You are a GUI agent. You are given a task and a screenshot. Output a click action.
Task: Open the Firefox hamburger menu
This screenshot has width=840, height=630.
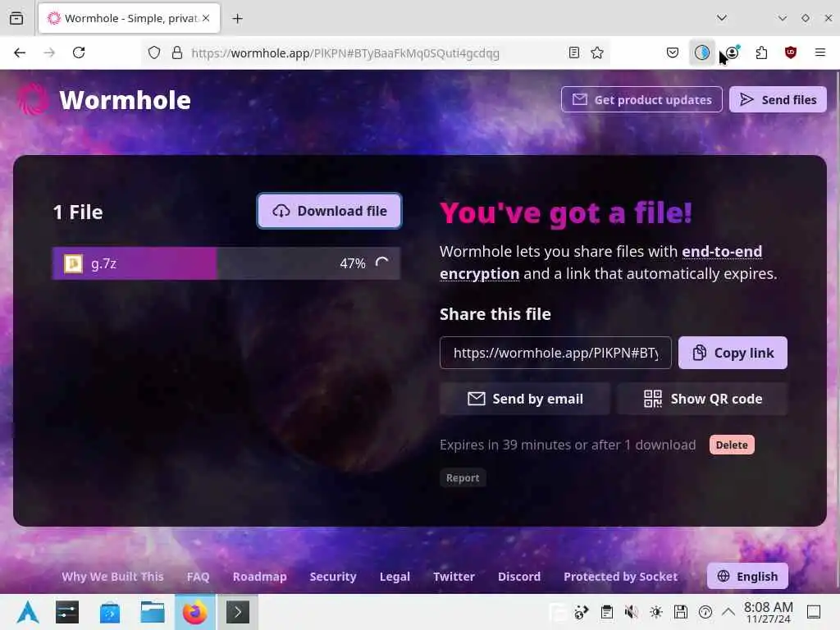click(x=819, y=52)
